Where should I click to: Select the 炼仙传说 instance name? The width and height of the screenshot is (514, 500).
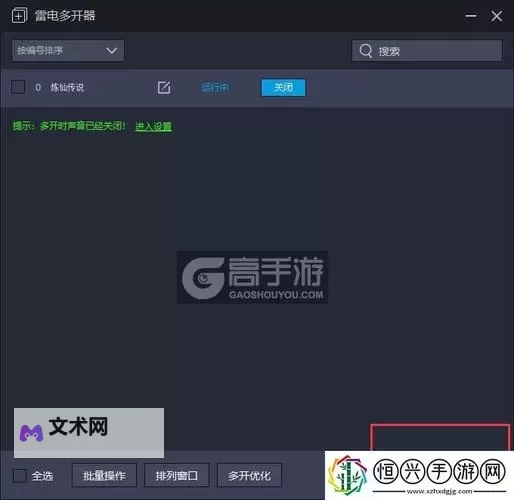click(67, 88)
